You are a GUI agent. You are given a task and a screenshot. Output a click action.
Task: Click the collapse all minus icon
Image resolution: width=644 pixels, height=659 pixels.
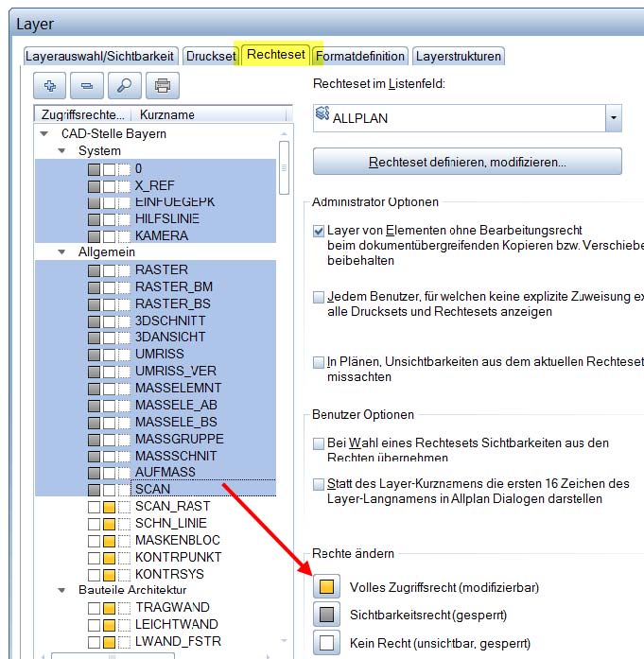pyautogui.click(x=87, y=86)
